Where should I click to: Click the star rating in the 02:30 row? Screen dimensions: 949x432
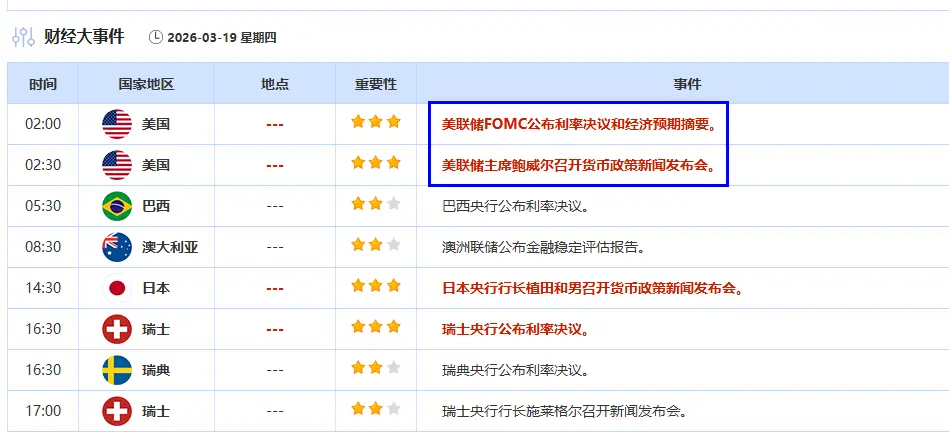pyautogui.click(x=376, y=163)
